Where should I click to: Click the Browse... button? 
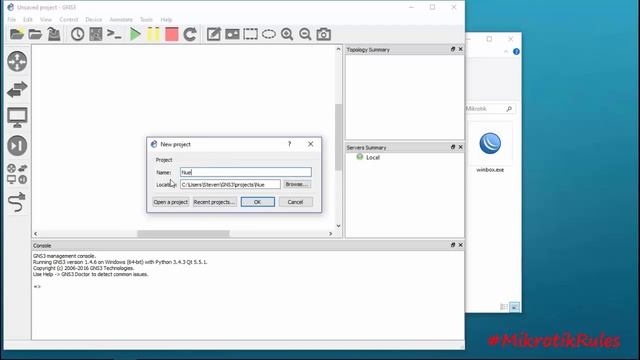(297, 184)
